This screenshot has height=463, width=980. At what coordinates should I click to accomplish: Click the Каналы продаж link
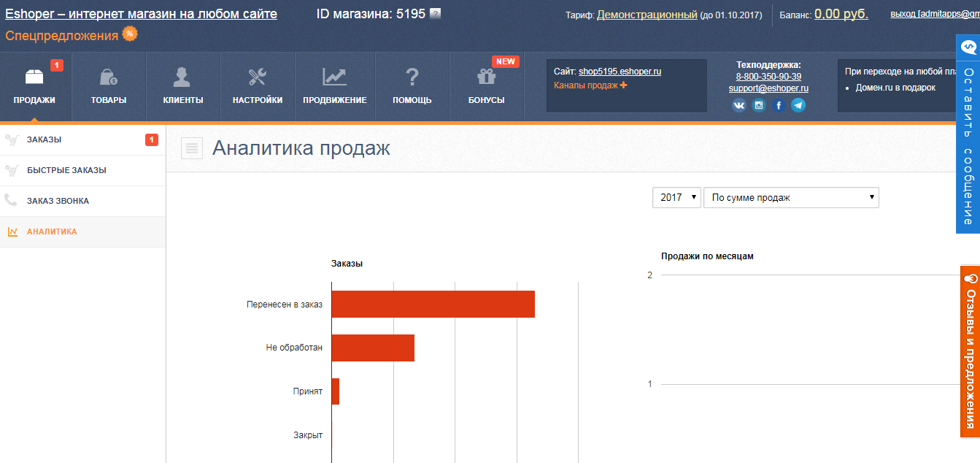coord(585,86)
